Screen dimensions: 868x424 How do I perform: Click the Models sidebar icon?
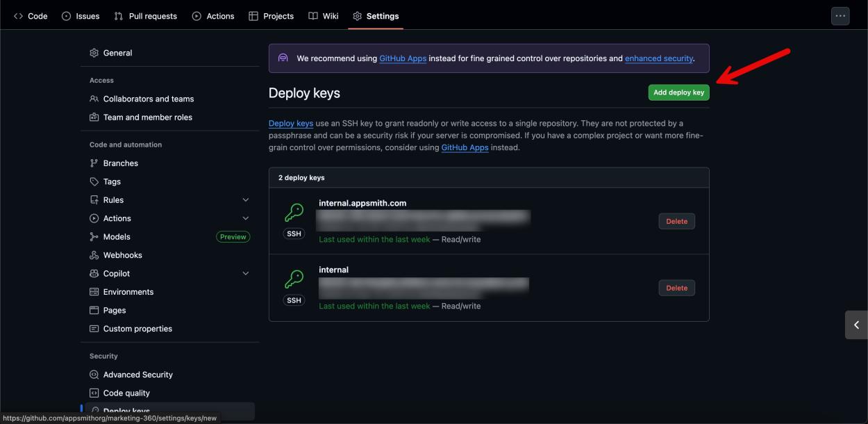pyautogui.click(x=94, y=236)
